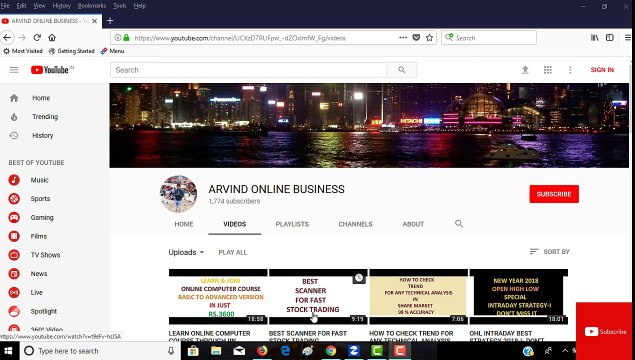
Task: Click the Trending flame icon
Action: click(x=14, y=117)
